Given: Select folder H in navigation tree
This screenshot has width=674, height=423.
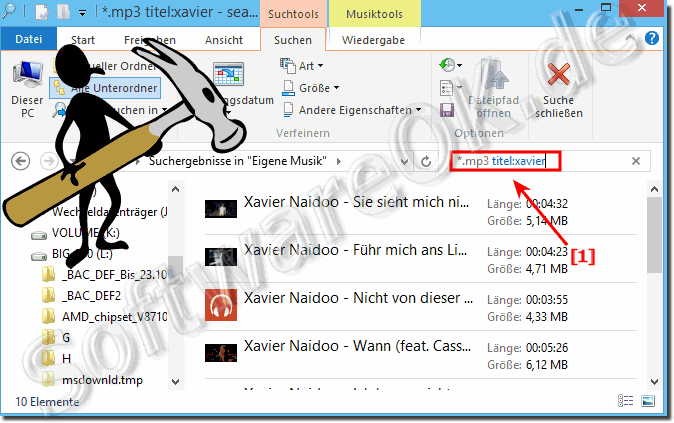Looking at the screenshot, I should [x=66, y=359].
